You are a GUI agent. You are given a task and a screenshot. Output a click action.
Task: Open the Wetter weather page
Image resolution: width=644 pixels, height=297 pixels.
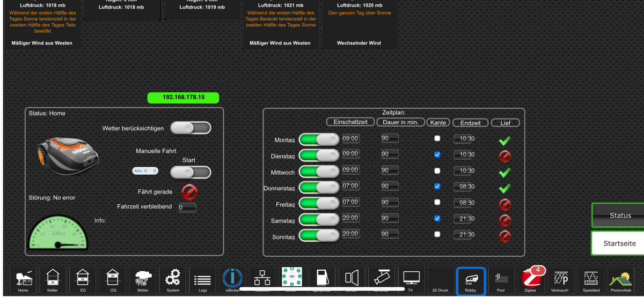(143, 280)
